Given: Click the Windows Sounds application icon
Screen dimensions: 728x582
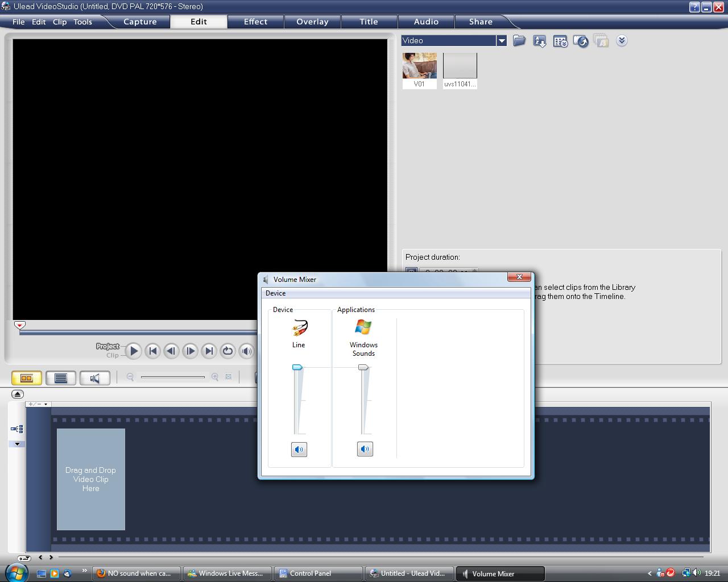Looking at the screenshot, I should [x=363, y=327].
